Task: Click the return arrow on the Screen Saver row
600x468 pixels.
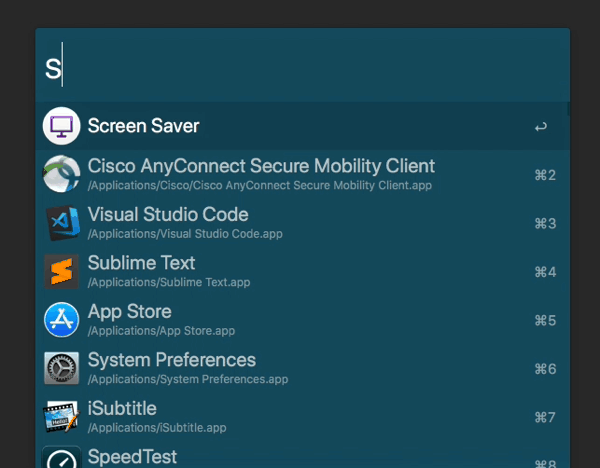Action: pyautogui.click(x=541, y=127)
